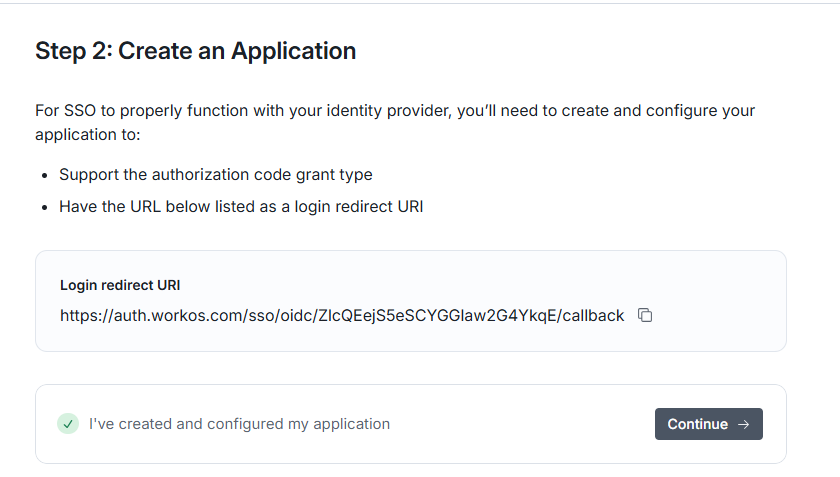Click the bullet dot before "Have the URL"
This screenshot has height=477, width=840.
pyautogui.click(x=45, y=208)
